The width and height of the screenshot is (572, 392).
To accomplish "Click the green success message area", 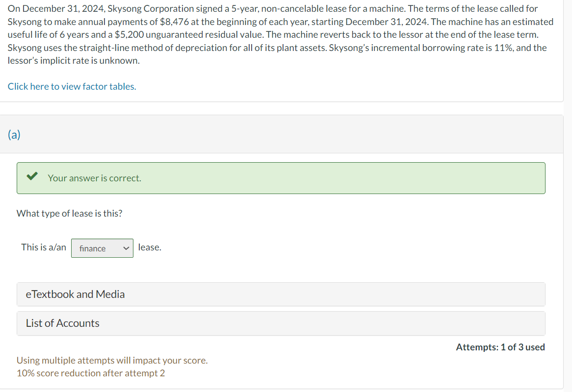I will (x=281, y=178).
